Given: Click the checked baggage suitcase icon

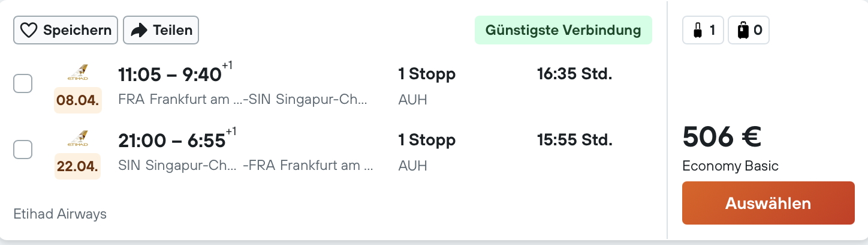Looking at the screenshot, I should [x=743, y=30].
